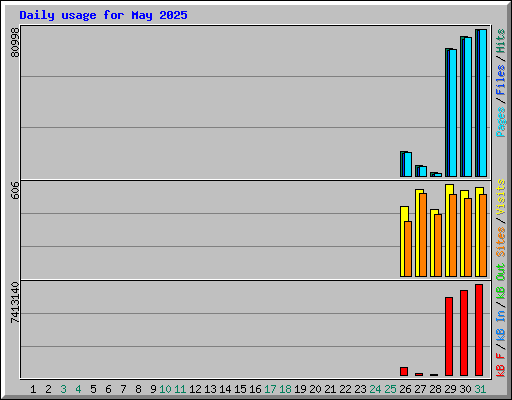The width and height of the screenshot is (512, 400).
Task: Click the 'Daily usage for May 2025' title
Action: [x=103, y=15]
